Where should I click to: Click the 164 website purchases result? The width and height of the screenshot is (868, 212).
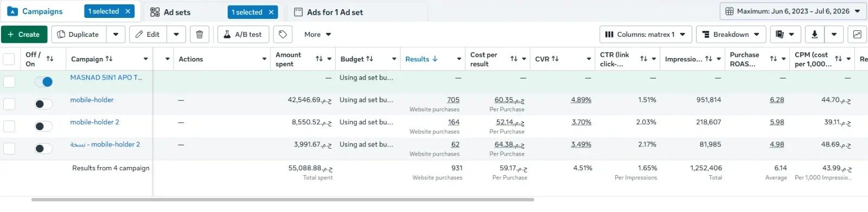coord(454,122)
